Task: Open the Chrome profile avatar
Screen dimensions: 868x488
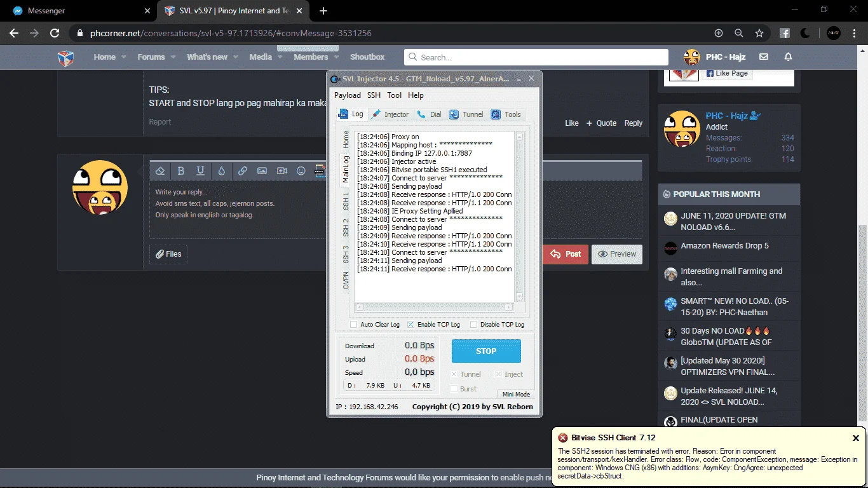Action: (833, 33)
